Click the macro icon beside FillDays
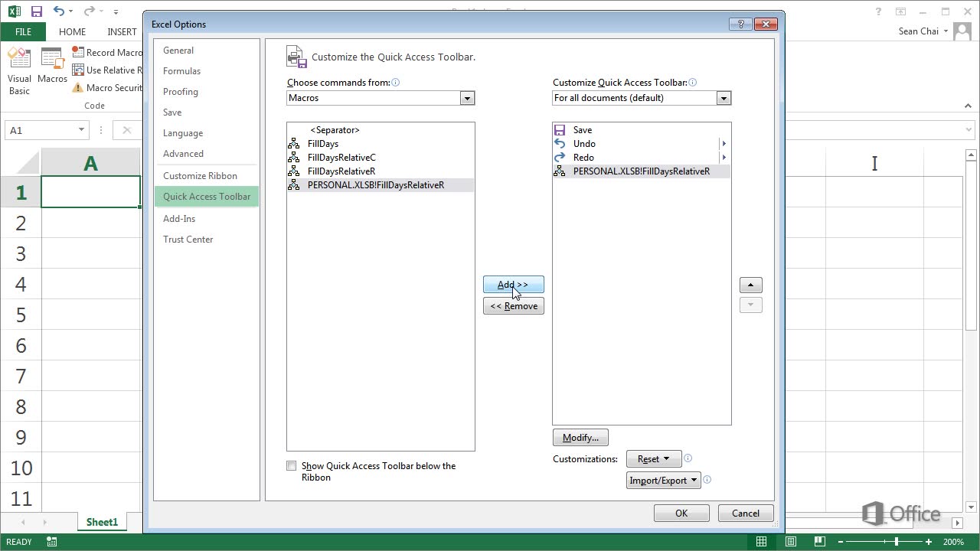This screenshot has height=551, width=980. (x=294, y=144)
